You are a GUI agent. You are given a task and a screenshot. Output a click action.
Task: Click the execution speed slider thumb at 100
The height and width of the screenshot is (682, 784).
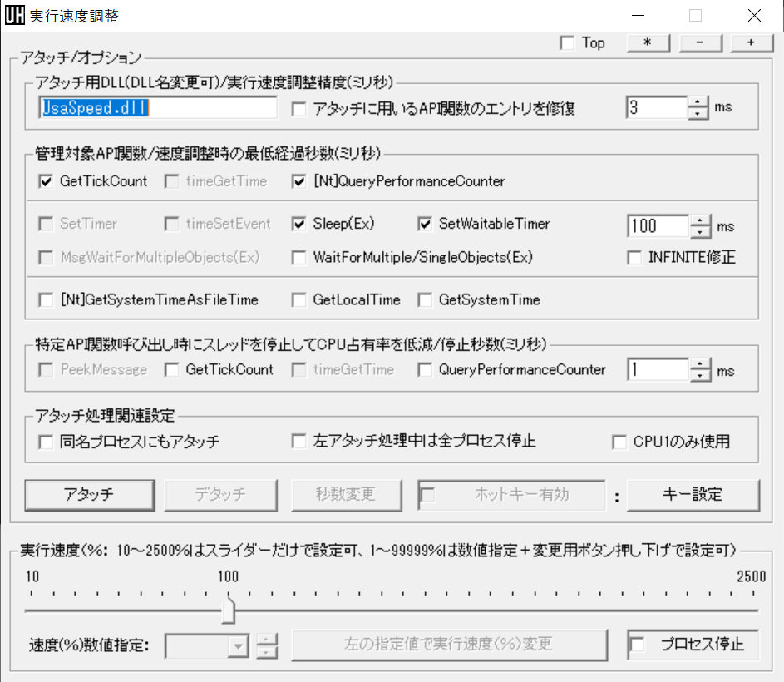[x=228, y=610]
